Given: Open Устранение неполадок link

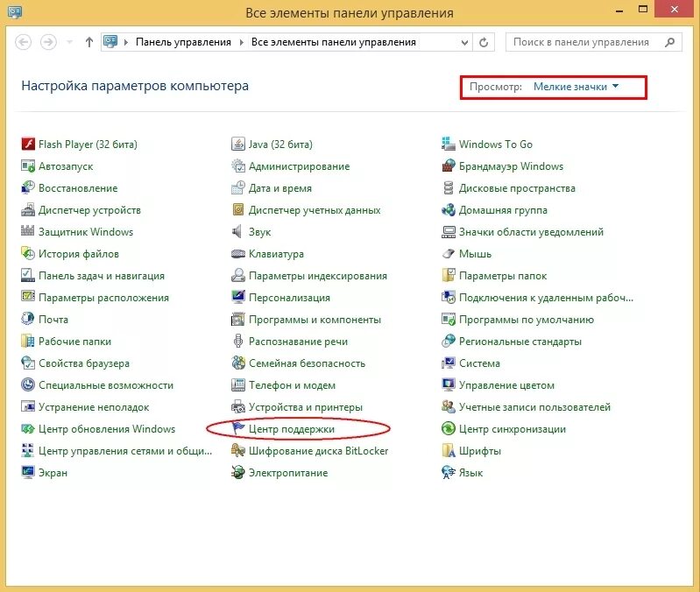Looking at the screenshot, I should (x=94, y=407).
